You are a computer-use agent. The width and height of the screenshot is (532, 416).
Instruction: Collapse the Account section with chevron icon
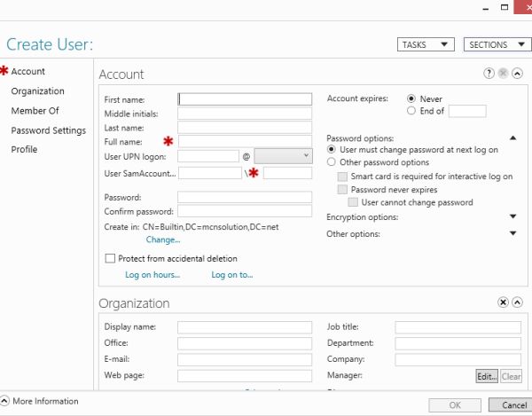click(x=517, y=73)
